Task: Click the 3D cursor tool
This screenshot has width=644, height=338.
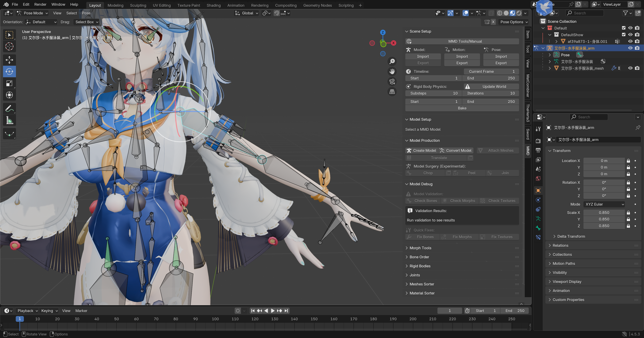Action: pyautogui.click(x=9, y=46)
